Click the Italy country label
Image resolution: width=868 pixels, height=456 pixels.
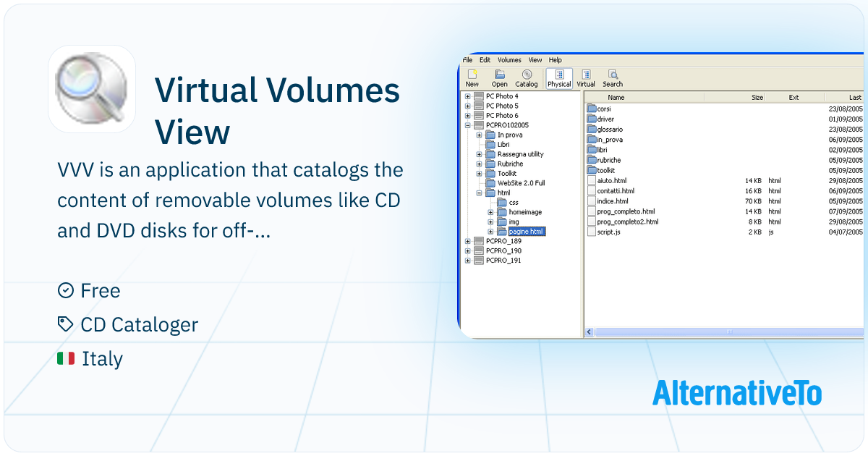102,358
